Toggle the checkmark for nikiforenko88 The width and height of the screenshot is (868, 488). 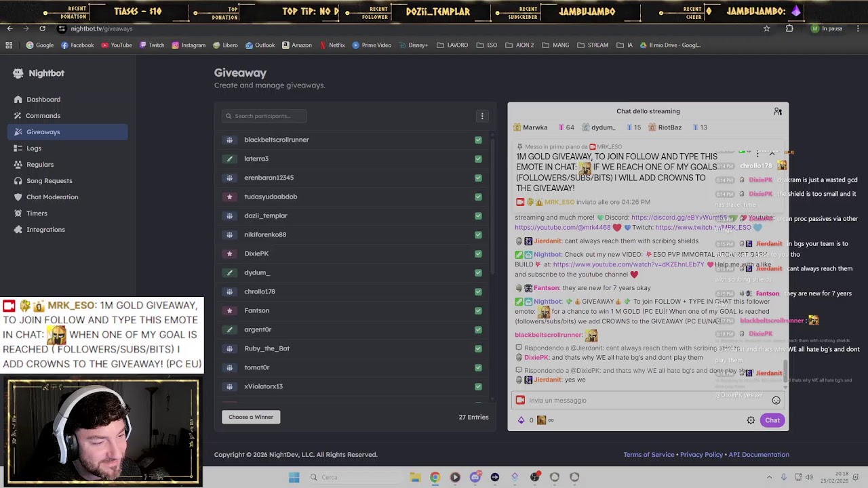(x=478, y=235)
